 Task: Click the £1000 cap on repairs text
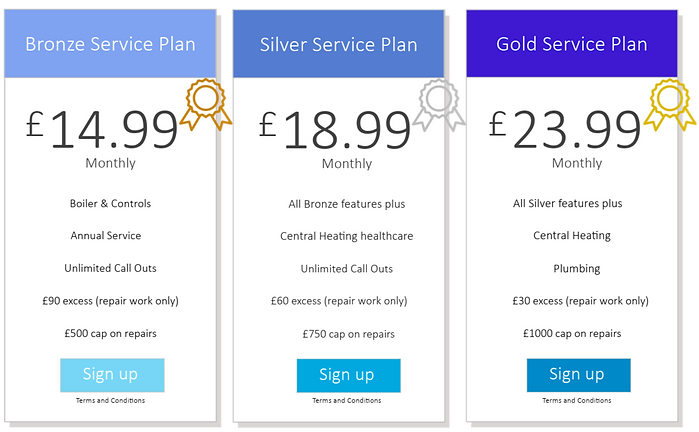(572, 333)
